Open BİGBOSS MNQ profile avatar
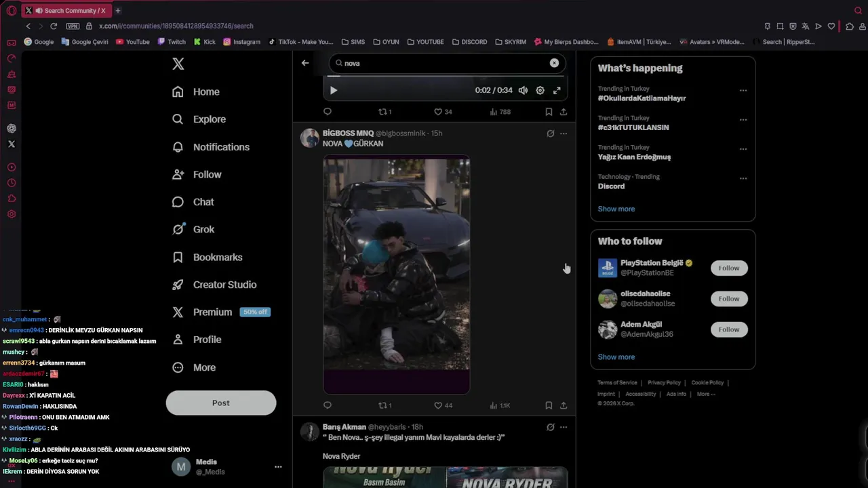This screenshot has width=868, height=488. point(310,138)
